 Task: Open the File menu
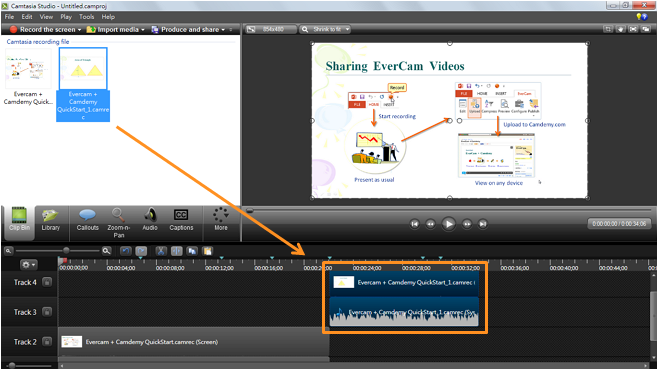click(9, 17)
